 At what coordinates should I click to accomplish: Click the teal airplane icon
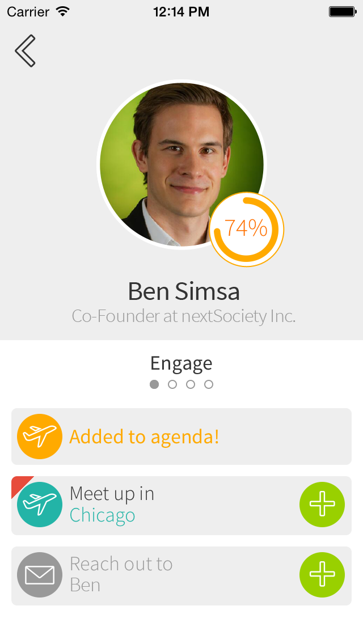coord(40,505)
